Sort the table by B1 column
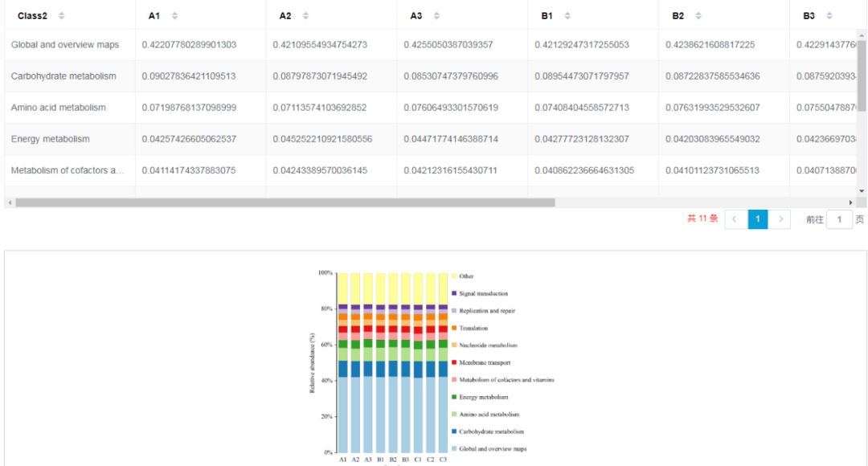The width and height of the screenshot is (868, 466). click(567, 16)
